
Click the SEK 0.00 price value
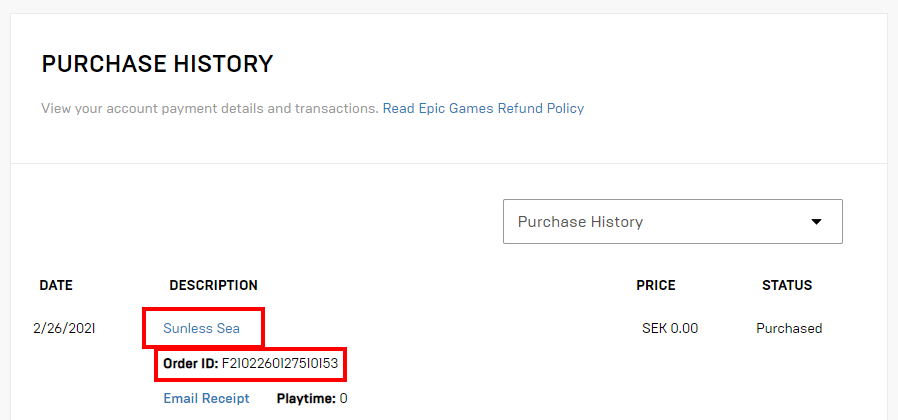pos(669,328)
